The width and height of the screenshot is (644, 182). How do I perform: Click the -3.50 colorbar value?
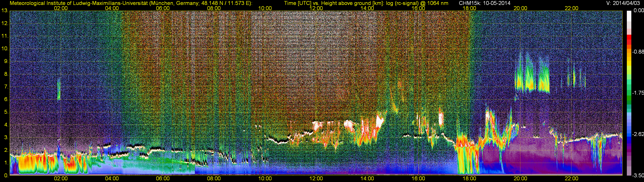point(638,176)
